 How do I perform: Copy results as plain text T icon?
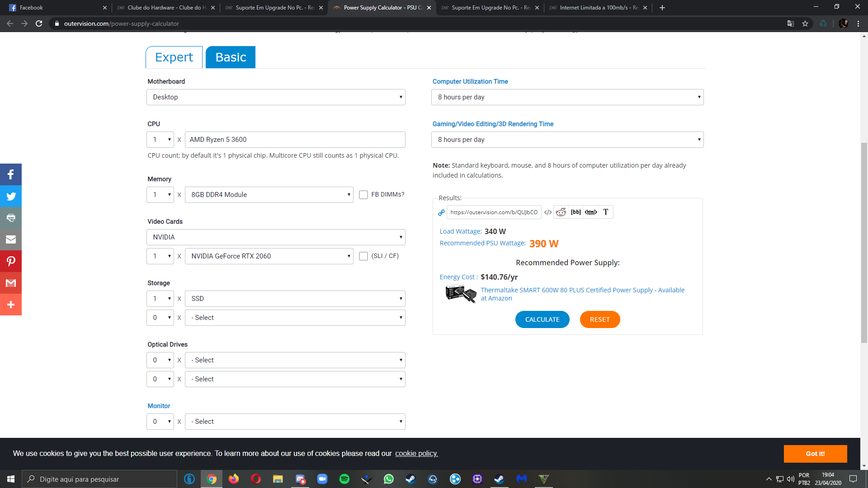[x=606, y=212]
